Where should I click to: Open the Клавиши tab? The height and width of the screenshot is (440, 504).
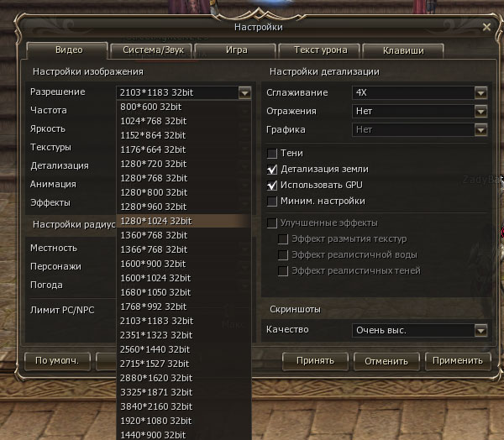[x=403, y=50]
